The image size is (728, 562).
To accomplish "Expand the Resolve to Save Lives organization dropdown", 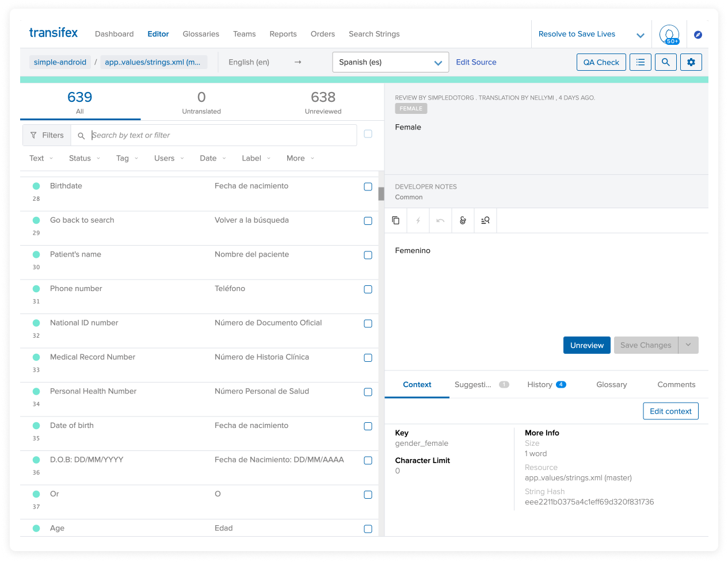I will click(591, 35).
